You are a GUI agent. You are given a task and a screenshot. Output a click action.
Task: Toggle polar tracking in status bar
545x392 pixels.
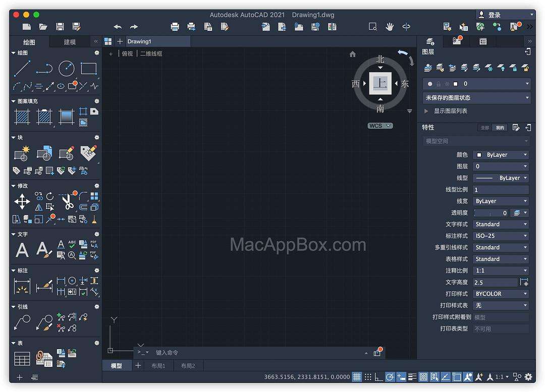point(390,377)
